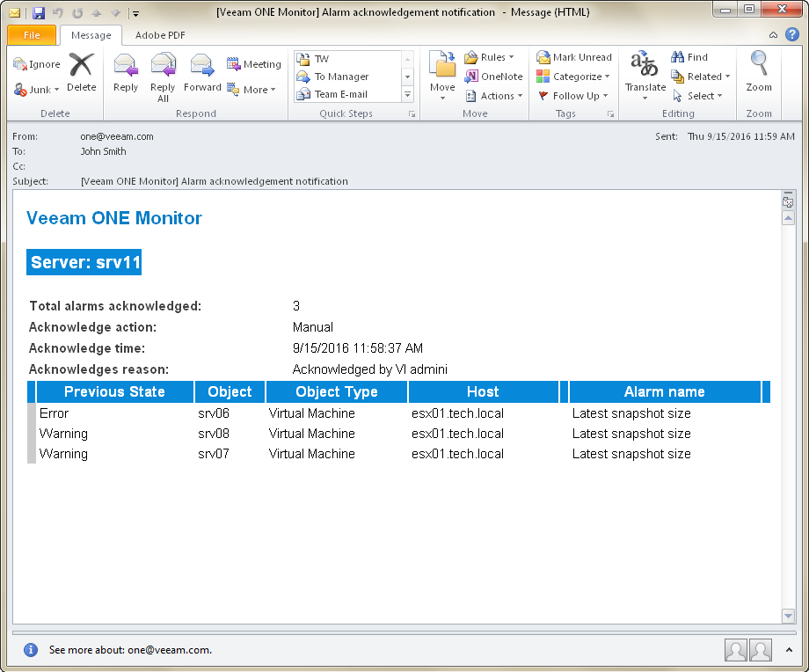Open the Junk dropdown menu
809x672 pixels.
pos(37,90)
